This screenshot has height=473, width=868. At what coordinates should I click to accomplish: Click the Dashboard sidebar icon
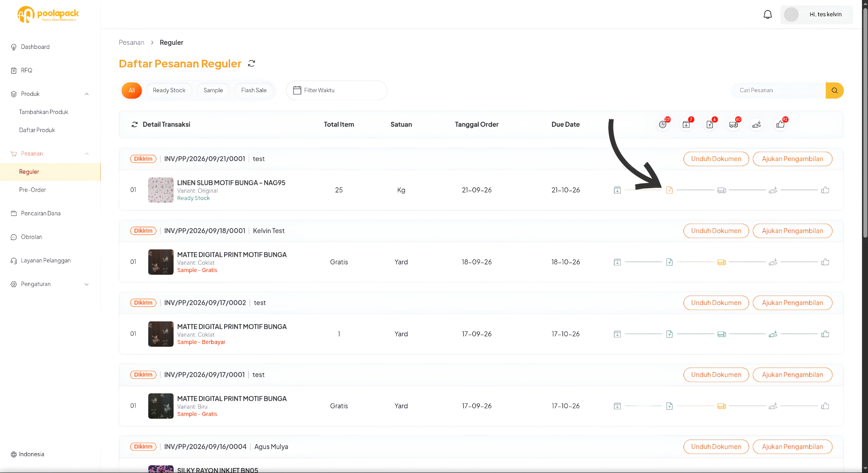pyautogui.click(x=14, y=47)
